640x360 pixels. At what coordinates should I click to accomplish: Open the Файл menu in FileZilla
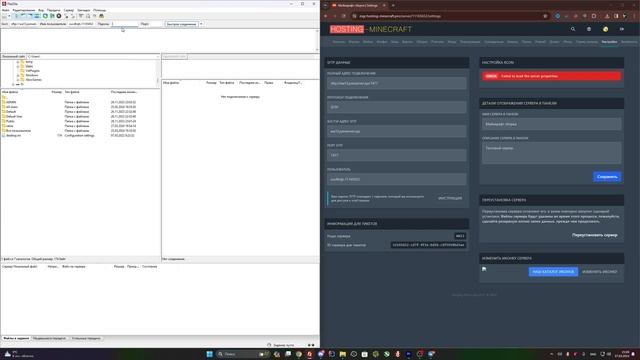click(5, 10)
